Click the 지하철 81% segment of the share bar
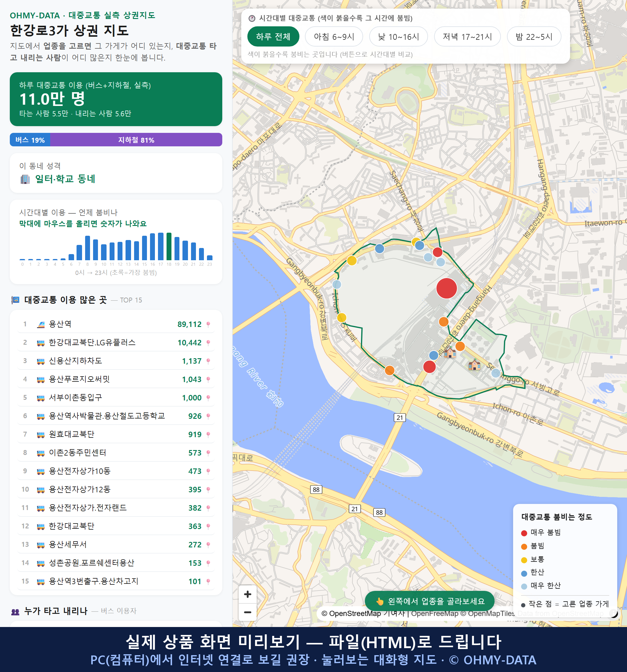This screenshot has height=672, width=627. [x=136, y=140]
